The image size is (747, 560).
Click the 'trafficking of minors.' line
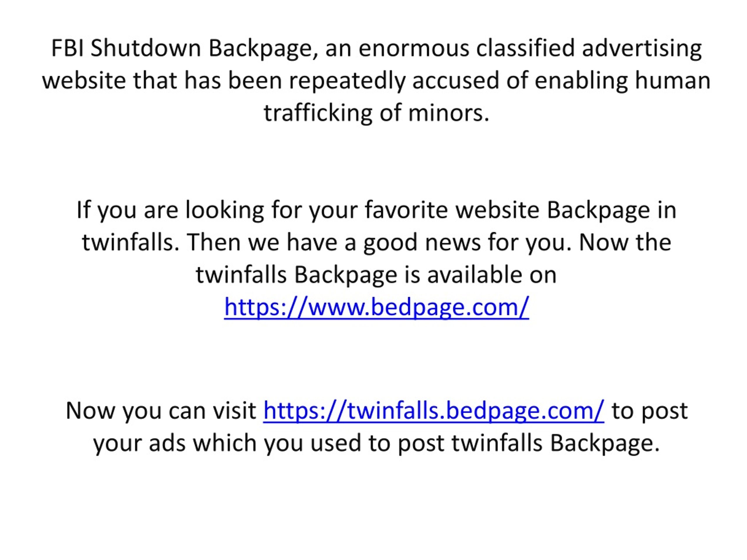376,113
